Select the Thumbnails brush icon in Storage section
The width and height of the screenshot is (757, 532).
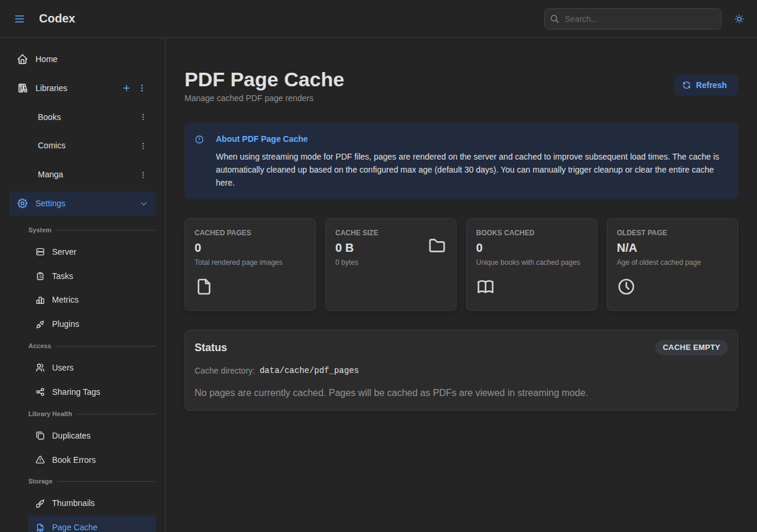(x=40, y=503)
